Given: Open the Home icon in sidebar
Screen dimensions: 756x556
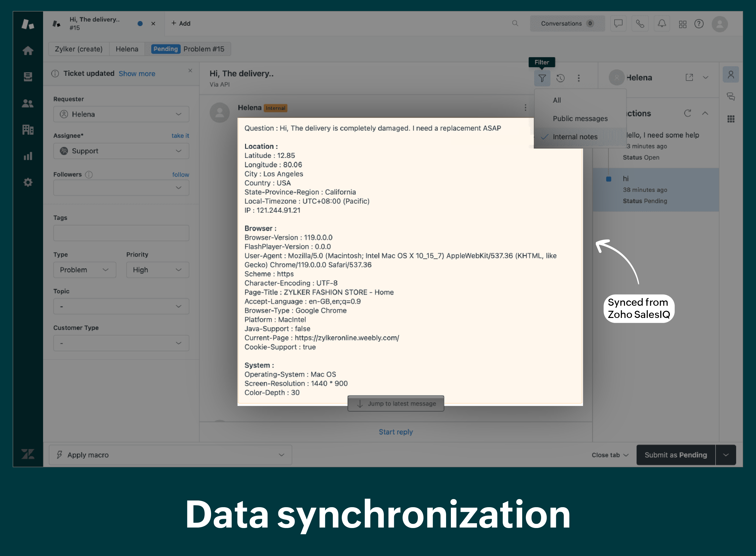Looking at the screenshot, I should (x=28, y=50).
